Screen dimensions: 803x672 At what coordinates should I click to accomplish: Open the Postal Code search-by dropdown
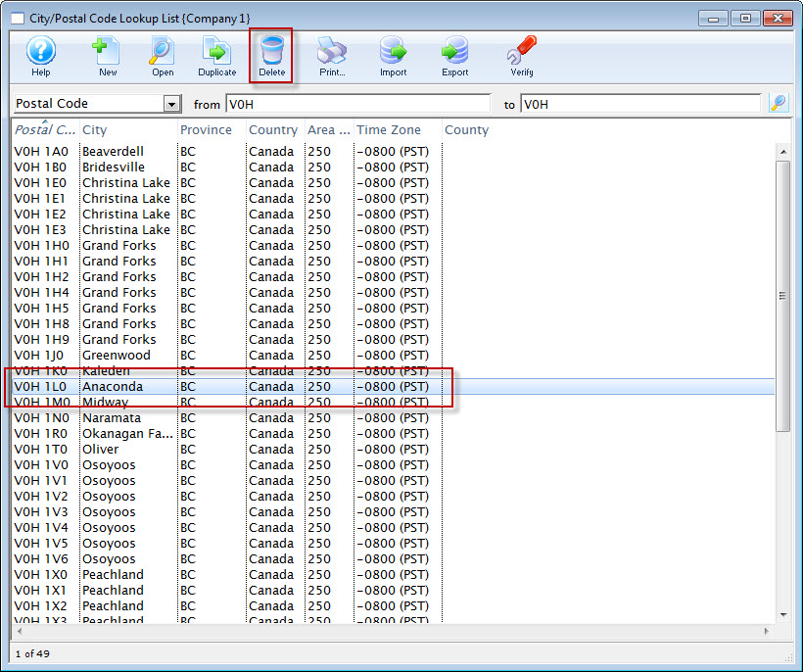172,104
